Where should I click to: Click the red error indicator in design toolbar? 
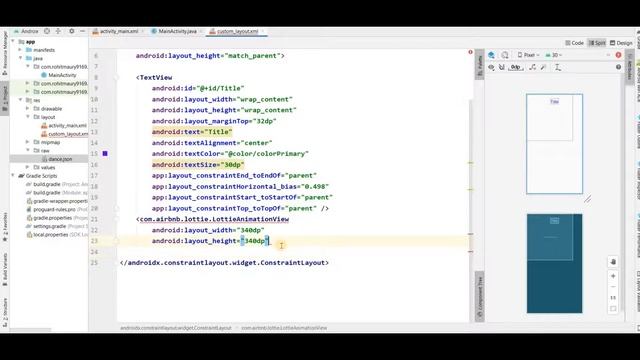point(618,55)
